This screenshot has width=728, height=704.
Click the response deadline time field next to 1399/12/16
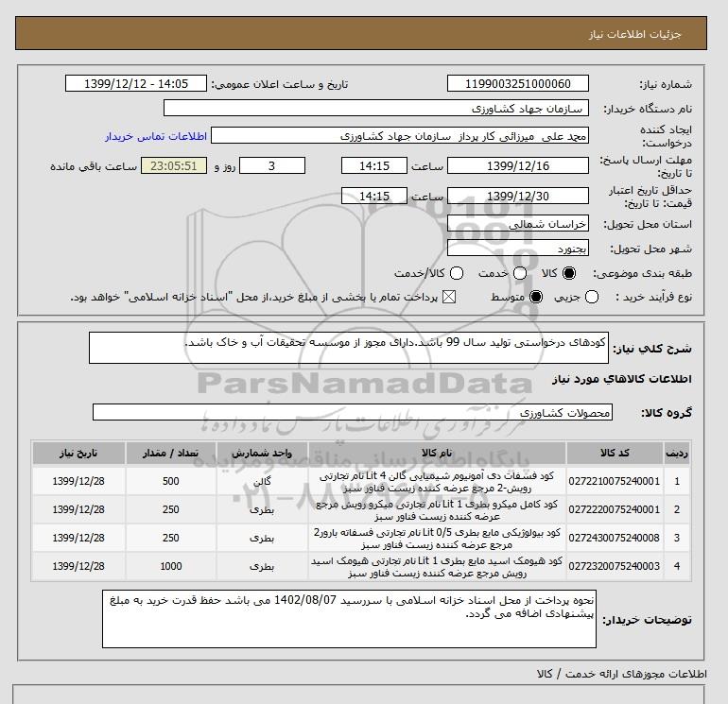tap(374, 165)
